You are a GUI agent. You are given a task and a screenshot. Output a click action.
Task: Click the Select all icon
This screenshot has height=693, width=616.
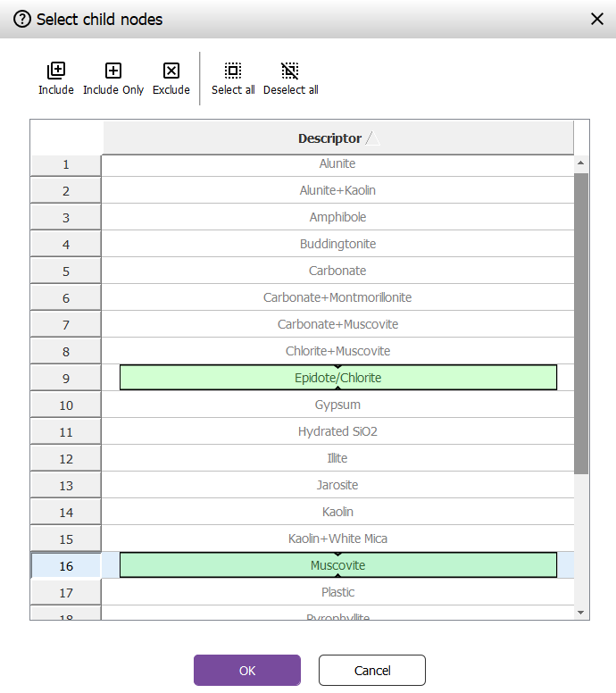coord(233,71)
